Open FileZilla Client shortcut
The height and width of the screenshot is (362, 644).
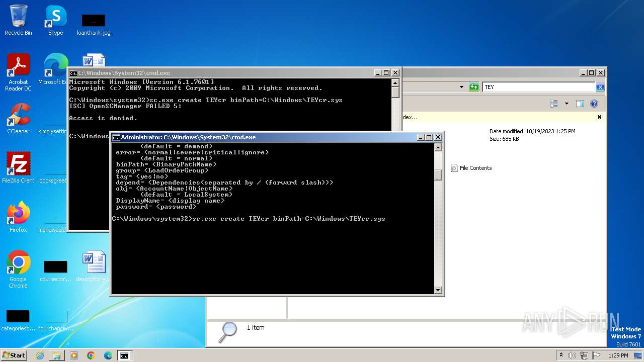tap(18, 167)
